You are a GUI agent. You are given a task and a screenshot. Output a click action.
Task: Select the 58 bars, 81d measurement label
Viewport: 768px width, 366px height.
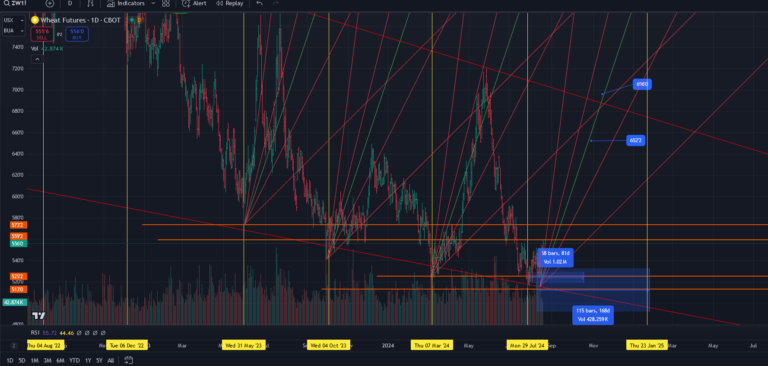(555, 258)
